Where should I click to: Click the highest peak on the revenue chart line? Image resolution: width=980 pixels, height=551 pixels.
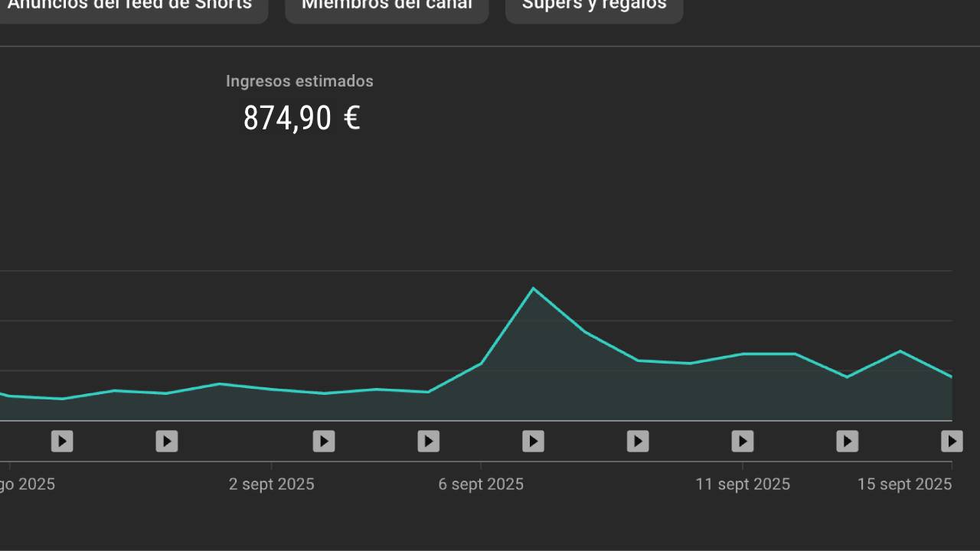click(533, 289)
